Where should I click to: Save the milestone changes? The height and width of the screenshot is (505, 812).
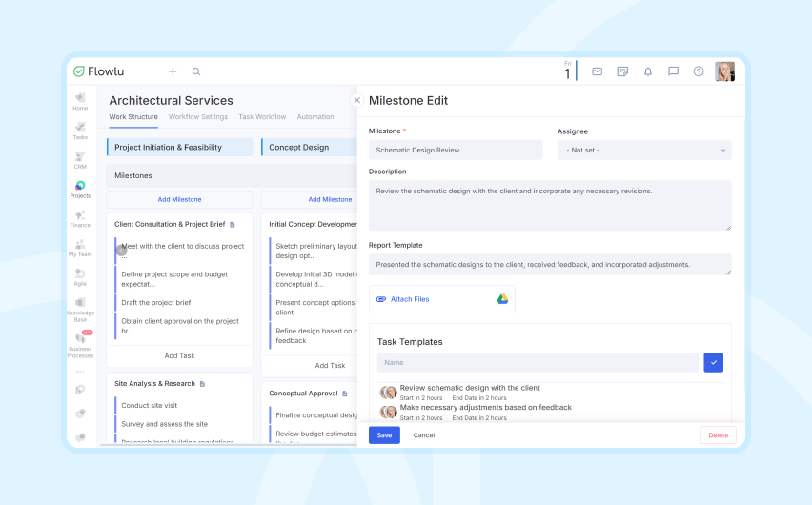pyautogui.click(x=384, y=434)
